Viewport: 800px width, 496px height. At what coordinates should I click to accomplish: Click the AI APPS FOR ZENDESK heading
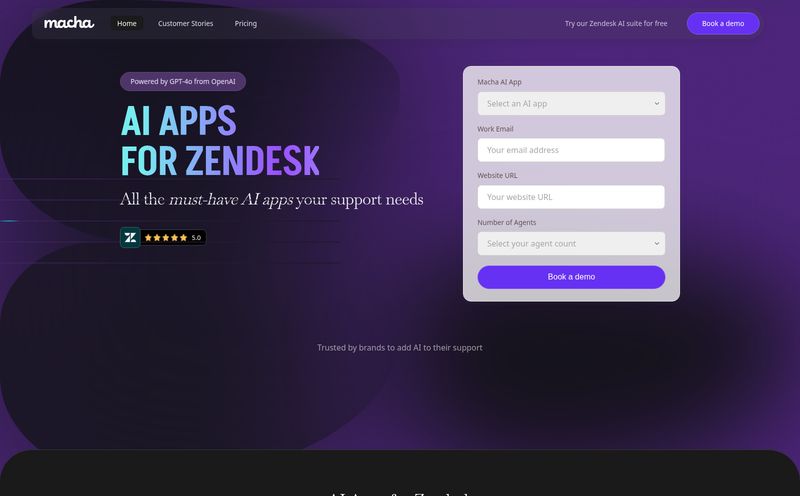coord(220,140)
